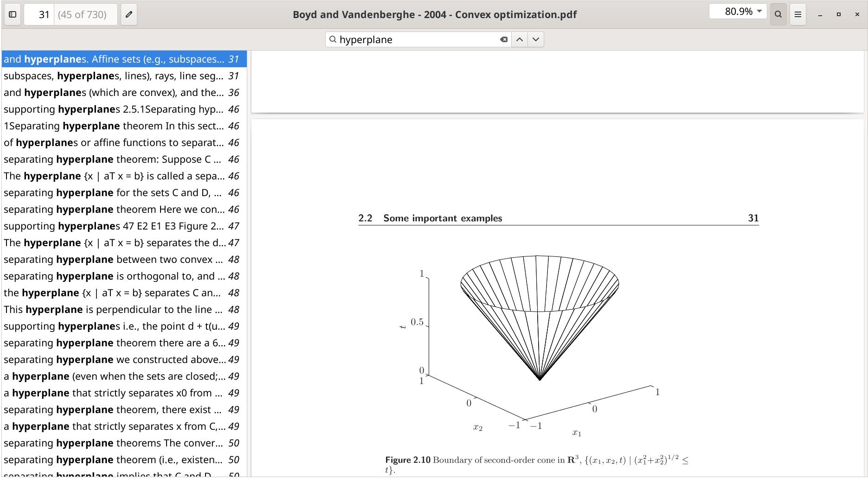Click the '(45 of 730)' page count label

(82, 14)
